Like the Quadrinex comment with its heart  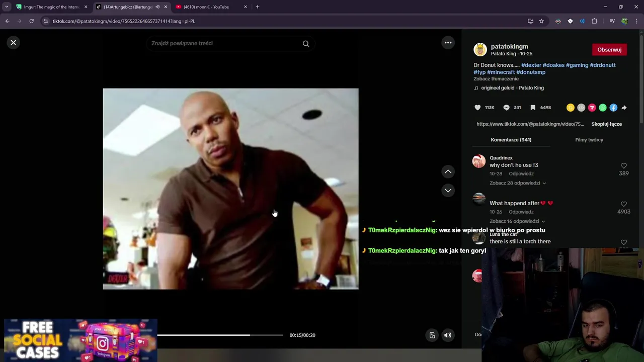click(624, 166)
